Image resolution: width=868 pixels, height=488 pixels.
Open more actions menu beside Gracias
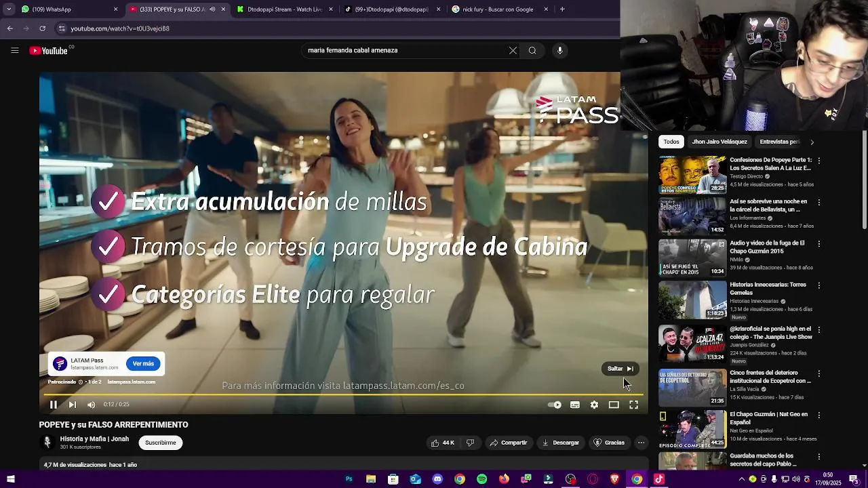(x=641, y=443)
